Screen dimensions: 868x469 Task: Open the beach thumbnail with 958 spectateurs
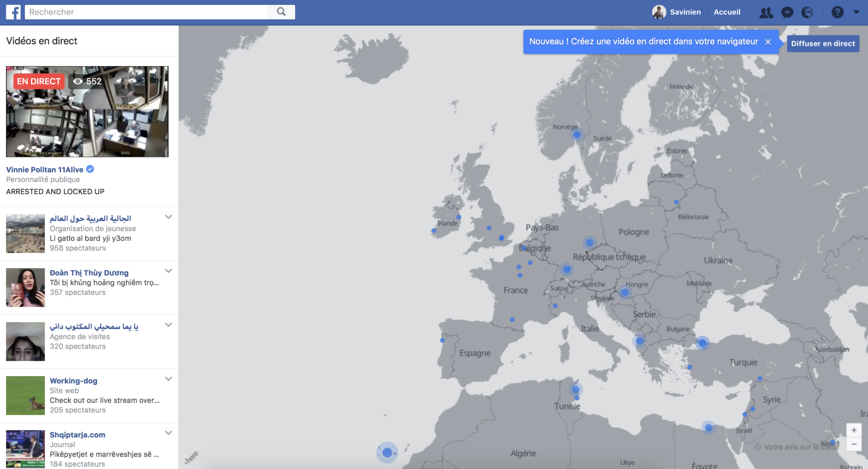coord(25,234)
